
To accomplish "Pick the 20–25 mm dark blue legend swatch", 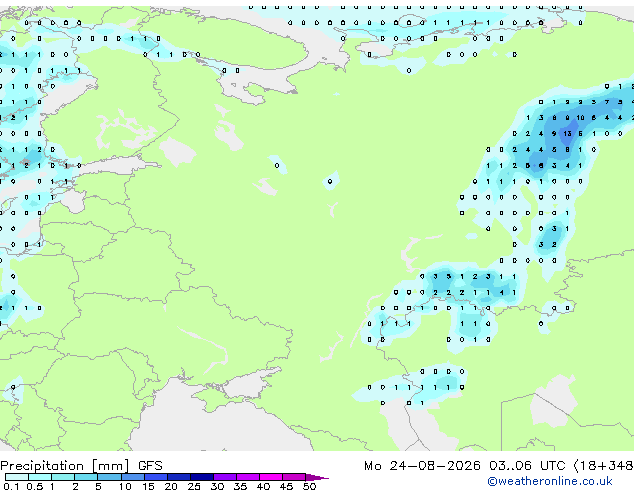I will click(178, 477).
